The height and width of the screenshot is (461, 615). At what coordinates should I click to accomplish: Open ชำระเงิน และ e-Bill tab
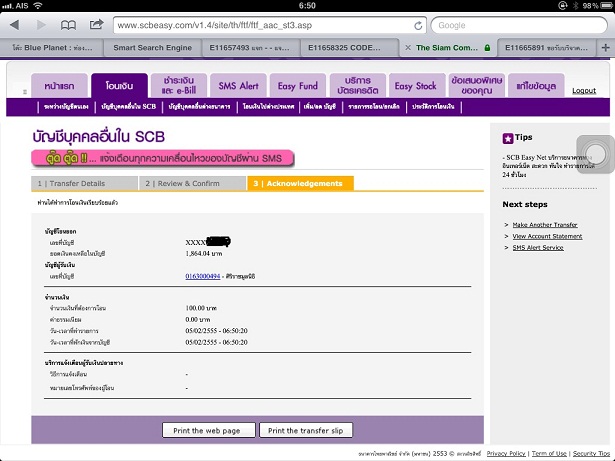(x=179, y=86)
